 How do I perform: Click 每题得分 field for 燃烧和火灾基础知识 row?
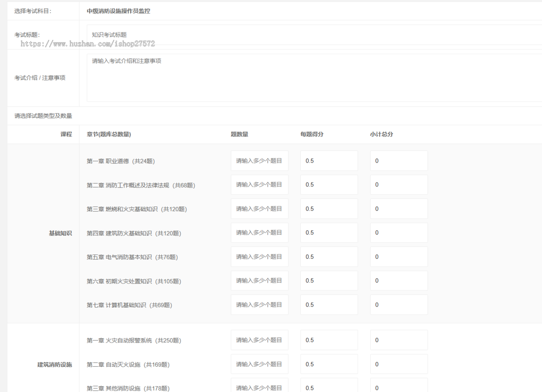point(329,209)
